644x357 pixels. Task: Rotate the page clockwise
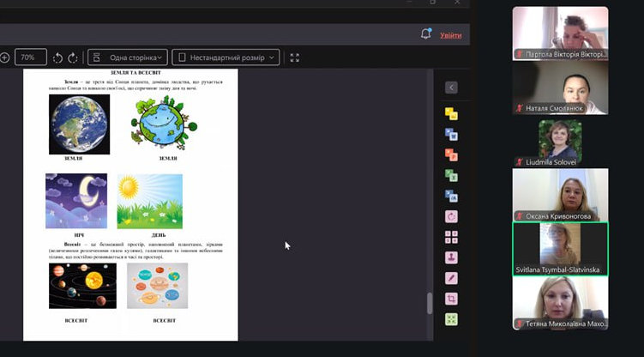click(73, 57)
